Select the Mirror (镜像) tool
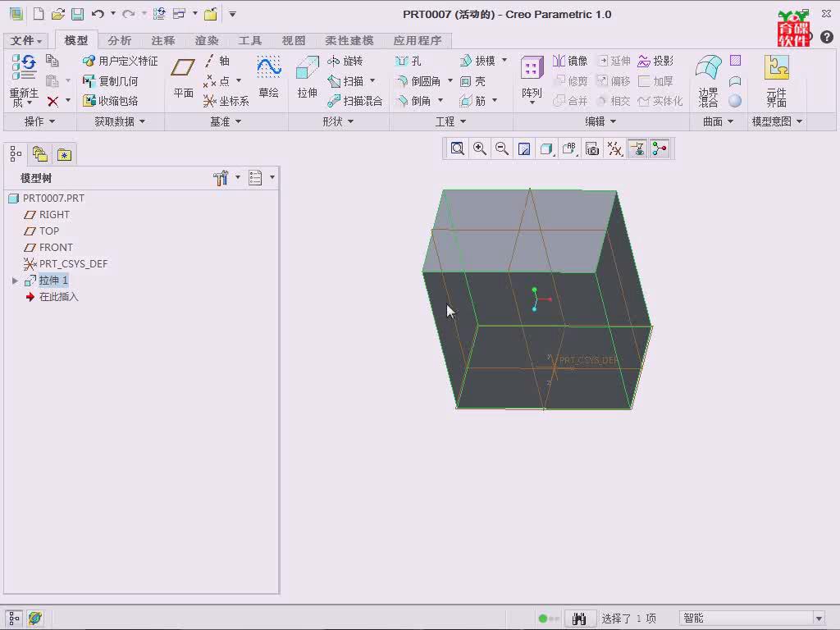 tap(570, 61)
